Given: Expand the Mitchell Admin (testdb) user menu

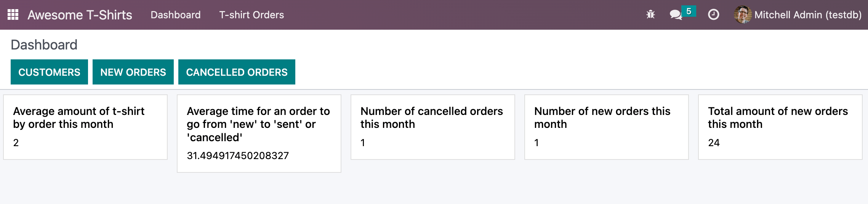Looking at the screenshot, I should 807,15.
